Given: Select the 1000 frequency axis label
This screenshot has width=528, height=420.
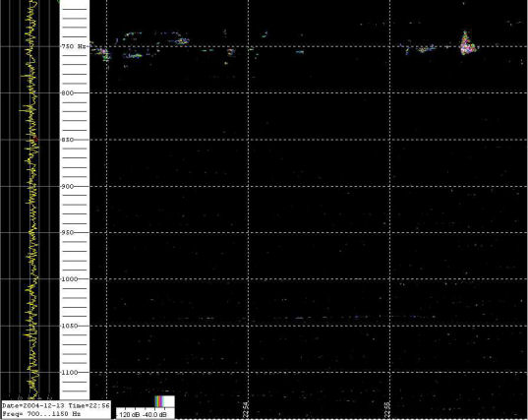Looking at the screenshot, I should [x=70, y=279].
